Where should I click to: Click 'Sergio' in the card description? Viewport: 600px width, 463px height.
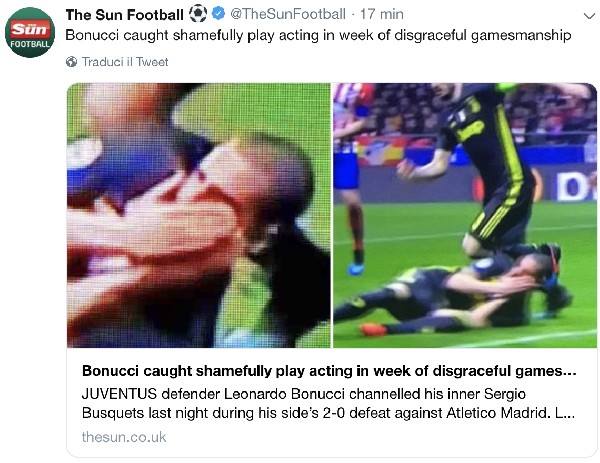click(x=505, y=394)
